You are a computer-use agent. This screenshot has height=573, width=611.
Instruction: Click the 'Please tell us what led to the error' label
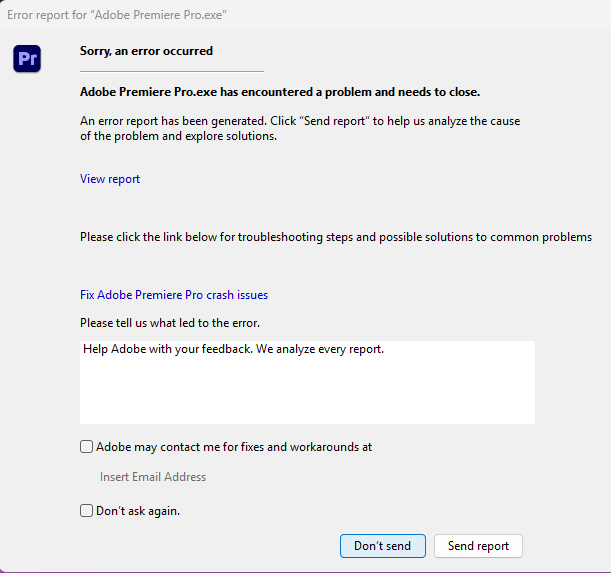(170, 323)
